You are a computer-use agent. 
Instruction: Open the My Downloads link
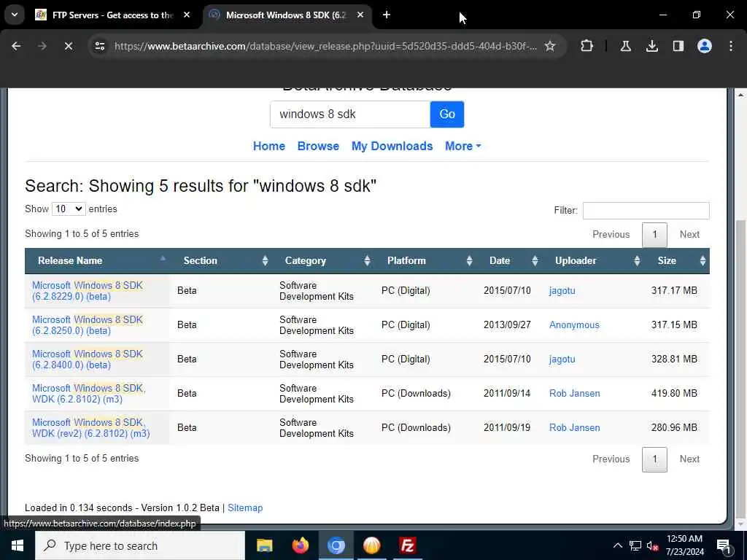coord(392,146)
